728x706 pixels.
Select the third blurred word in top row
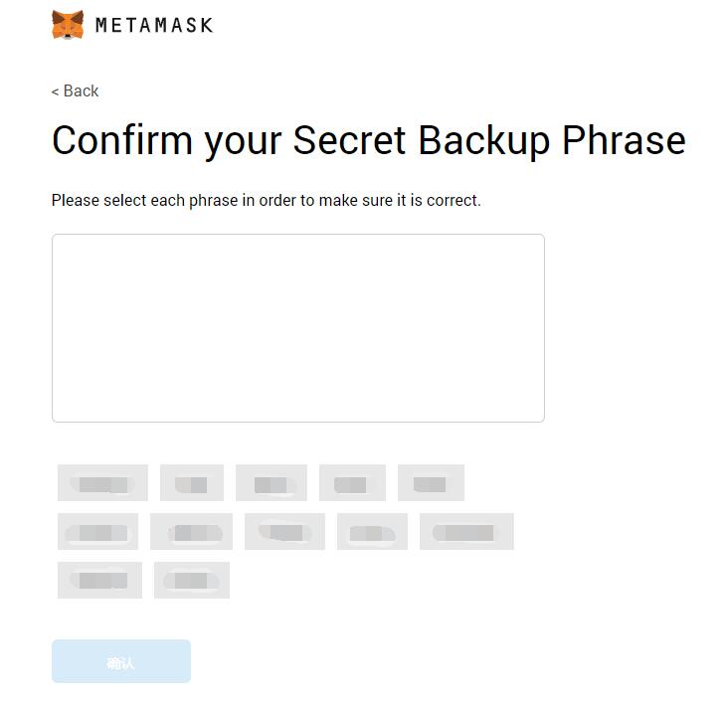pos(271,483)
